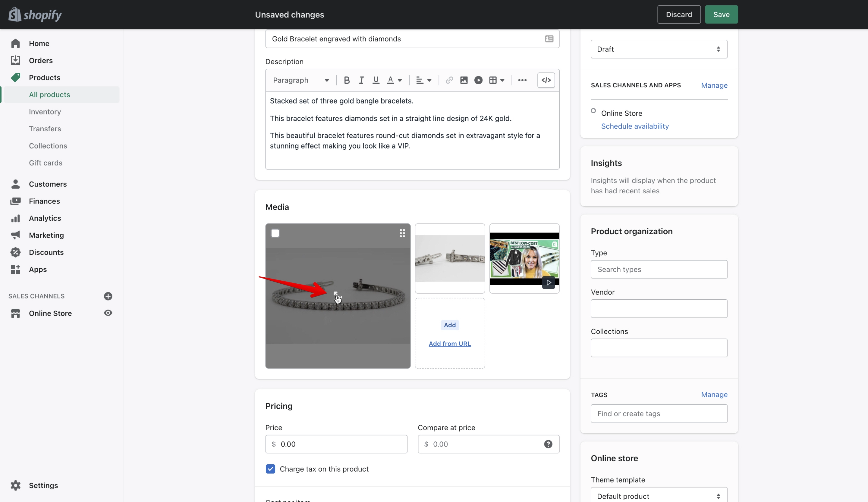This screenshot has height=502, width=868.
Task: Uncheck Charge tax on this product
Action: click(270, 469)
